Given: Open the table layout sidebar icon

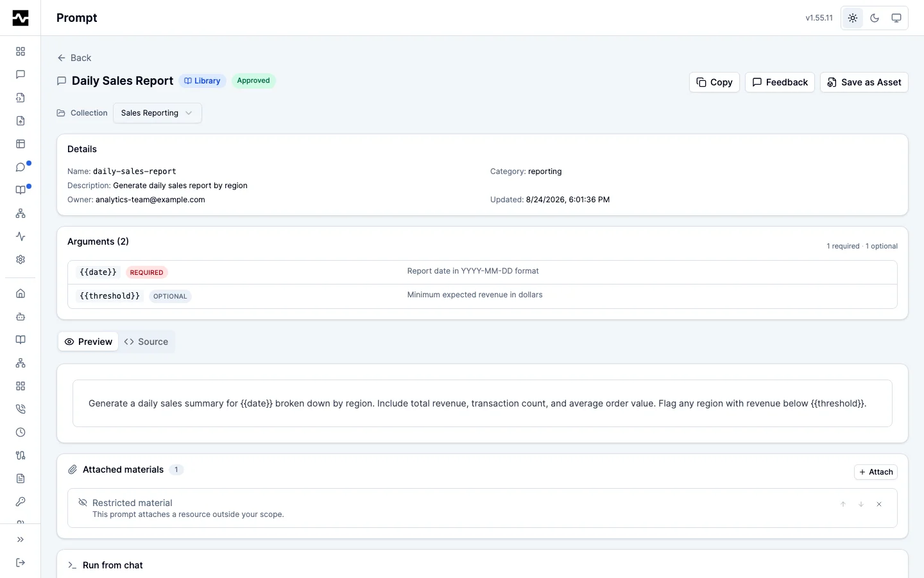Looking at the screenshot, I should click(21, 144).
